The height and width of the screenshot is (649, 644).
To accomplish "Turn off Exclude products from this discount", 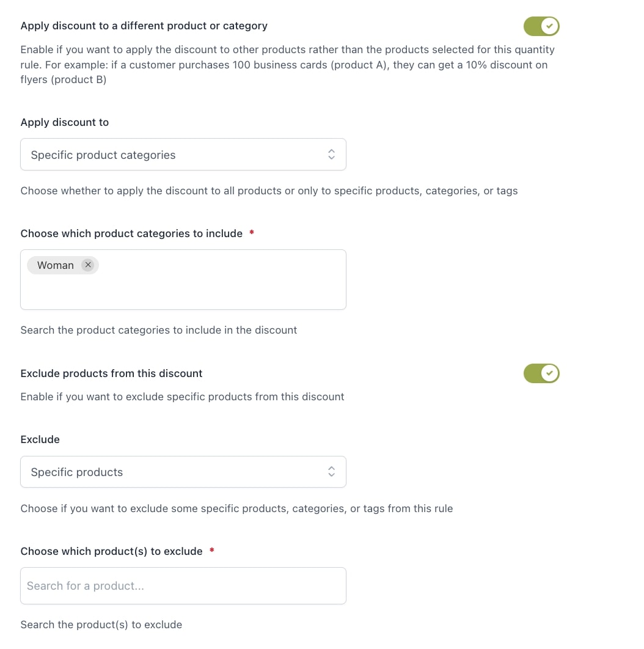I will (x=541, y=373).
